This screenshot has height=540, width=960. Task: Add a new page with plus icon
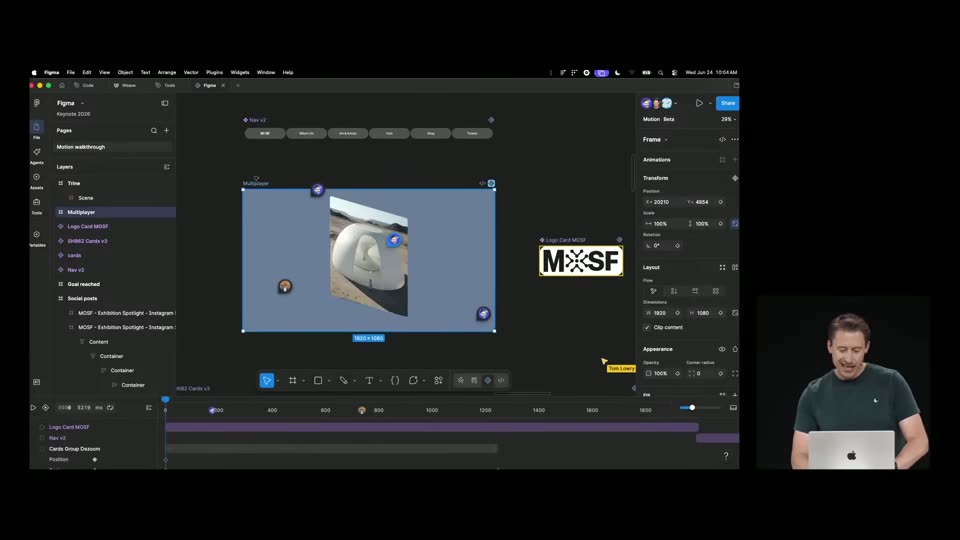pos(167,130)
